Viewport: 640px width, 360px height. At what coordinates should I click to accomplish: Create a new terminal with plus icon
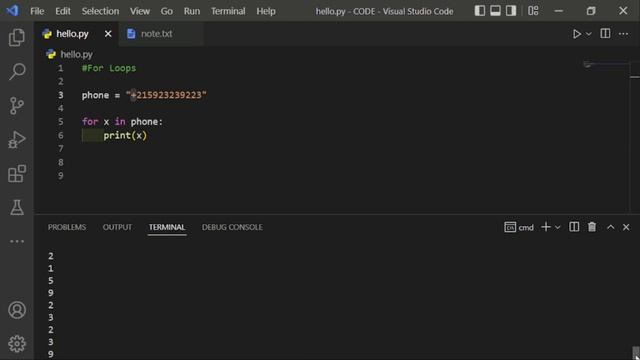(546, 227)
